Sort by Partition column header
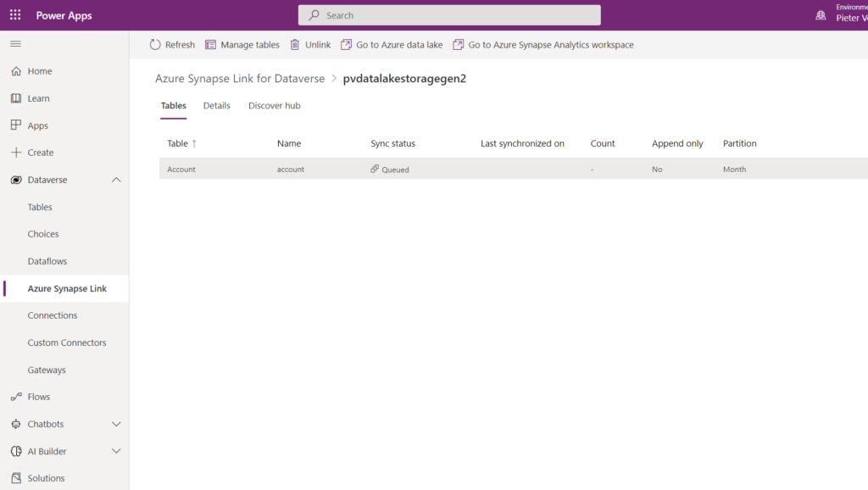This screenshot has width=868, height=490. [x=739, y=143]
